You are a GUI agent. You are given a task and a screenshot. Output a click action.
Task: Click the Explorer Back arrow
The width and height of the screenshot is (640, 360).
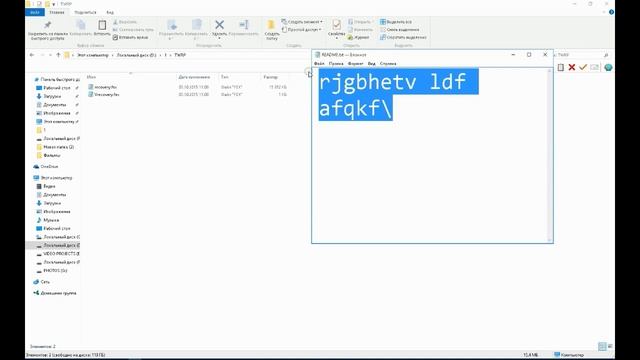tap(32, 55)
